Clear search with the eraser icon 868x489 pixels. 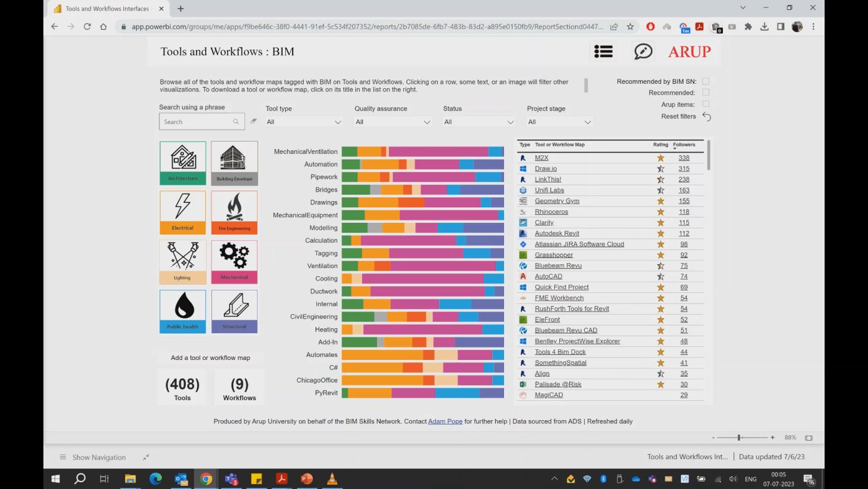[253, 122]
